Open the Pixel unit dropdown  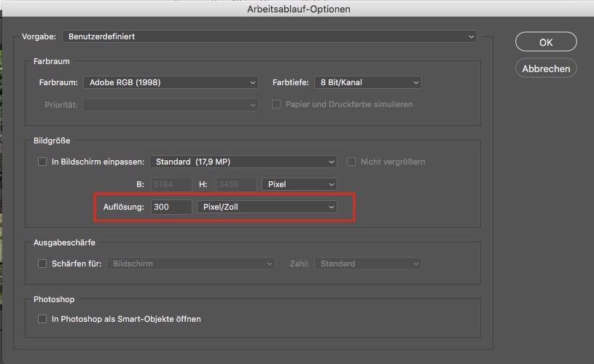300,184
